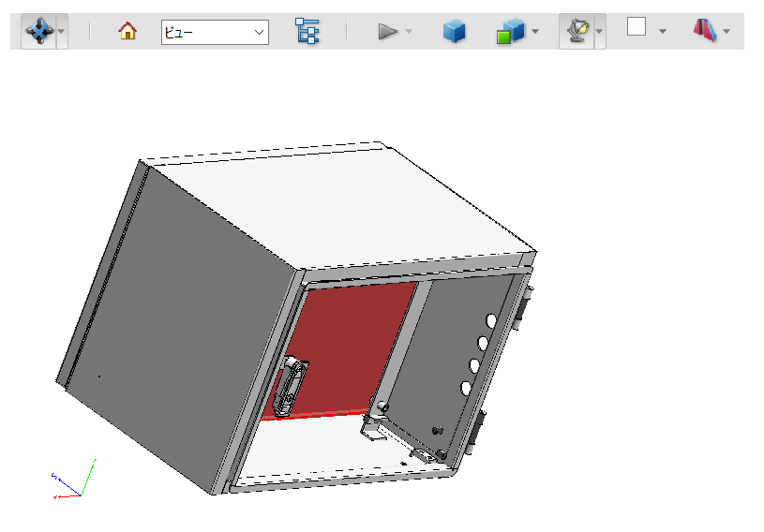Expand the cross section options arrow
Viewport: 764px width, 532px height.
click(x=727, y=31)
